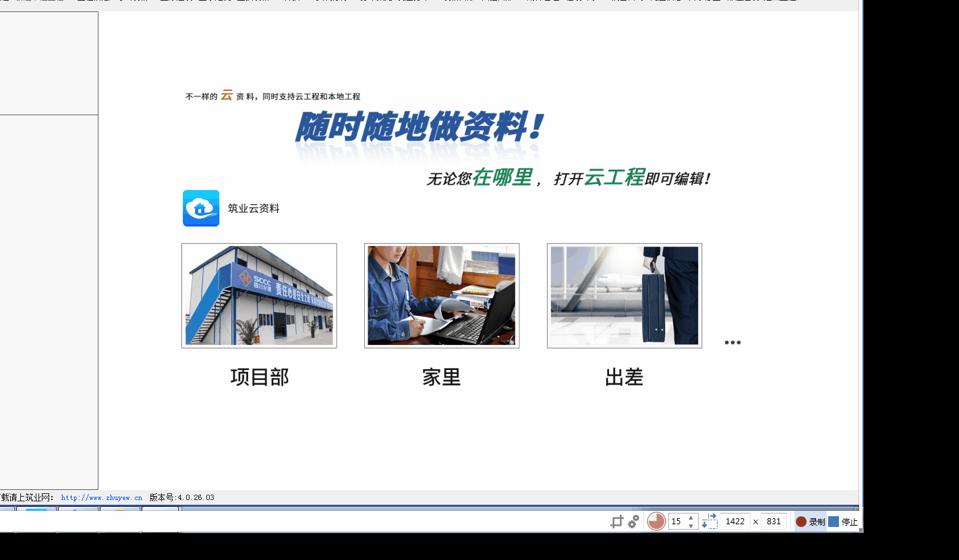Screen dimensions: 959x560
Task: Click the 家里 laptop worker photo
Action: (442, 296)
